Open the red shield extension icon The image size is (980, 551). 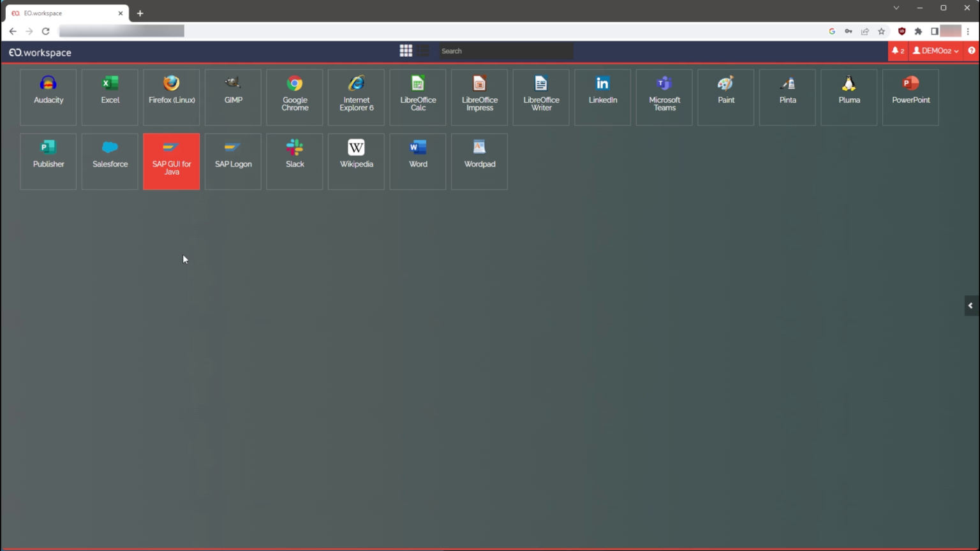[902, 31]
